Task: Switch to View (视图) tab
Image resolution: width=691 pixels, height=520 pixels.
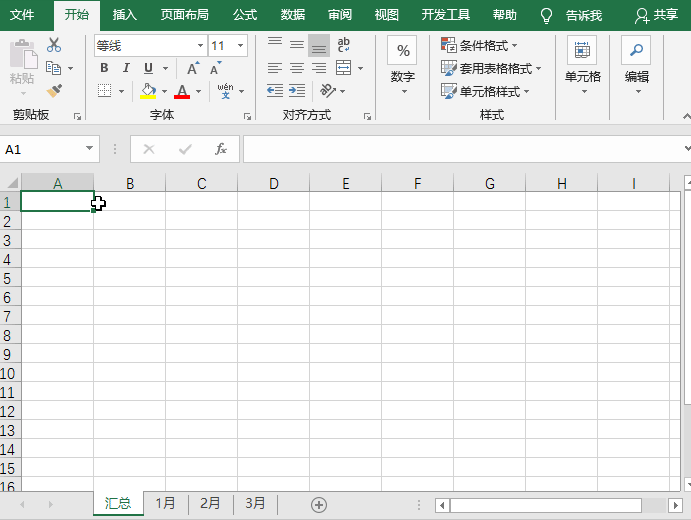Action: click(386, 15)
